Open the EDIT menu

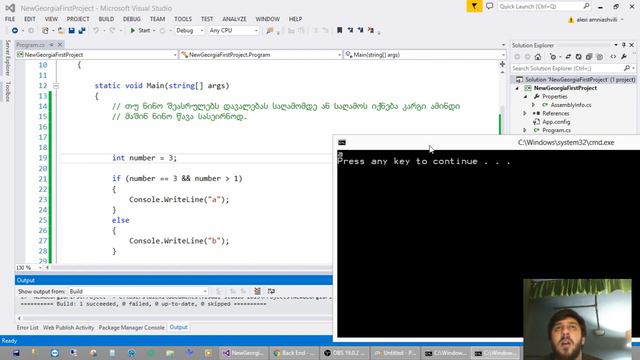coord(30,19)
